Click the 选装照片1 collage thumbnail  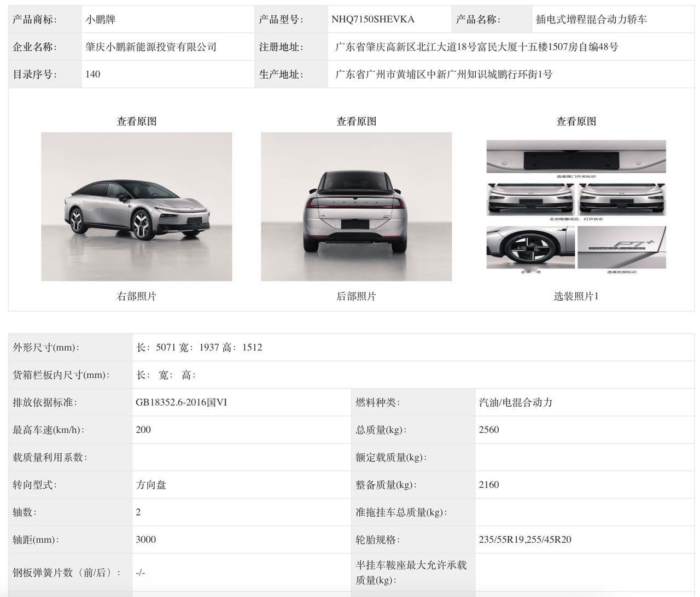pos(576,207)
